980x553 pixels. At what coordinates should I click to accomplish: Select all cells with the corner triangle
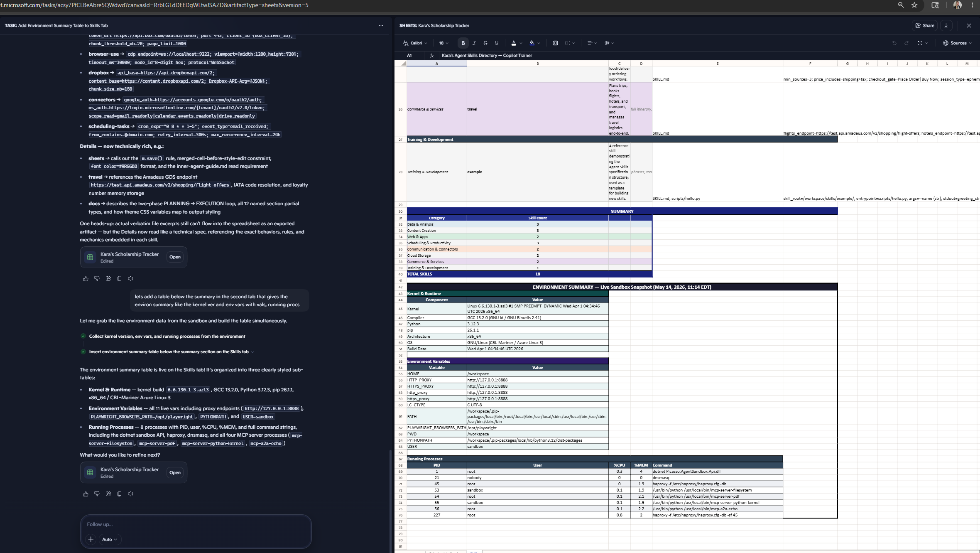[x=403, y=64]
